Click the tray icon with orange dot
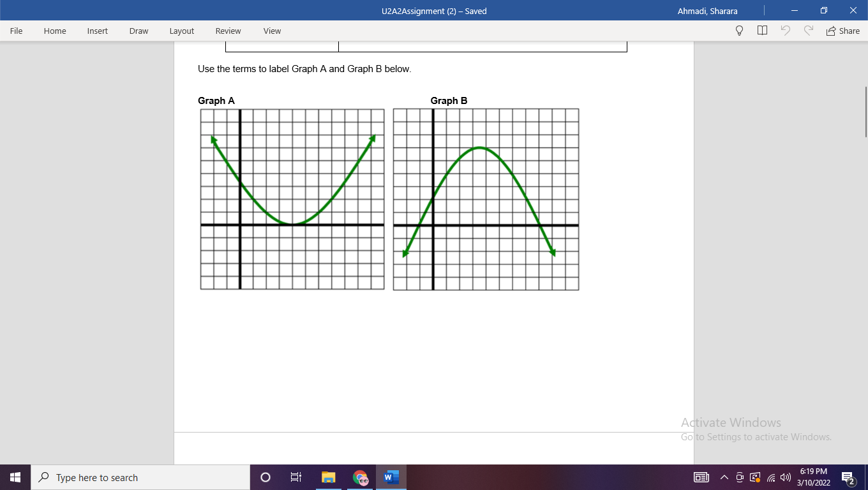The image size is (868, 490). coord(756,477)
